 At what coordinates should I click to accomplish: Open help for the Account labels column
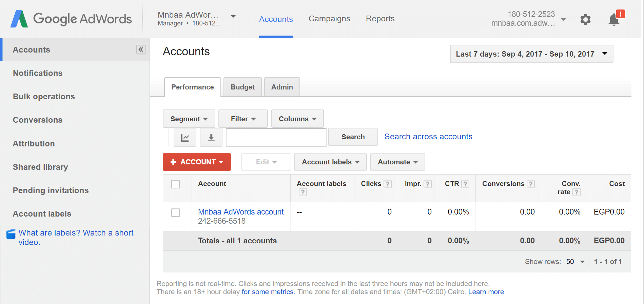(303, 192)
